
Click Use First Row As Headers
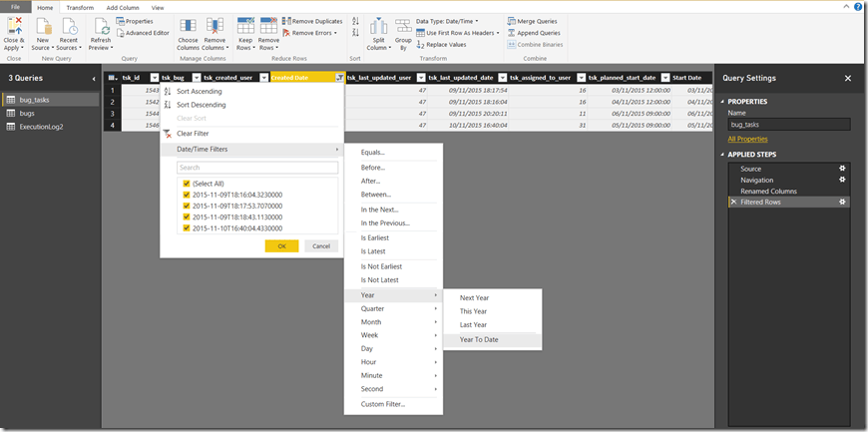[457, 33]
